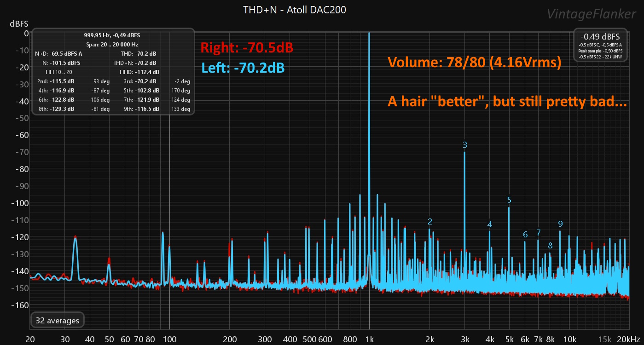
Task: Click the "7th: -121,9 dB" harmonic value
Action: tap(141, 100)
